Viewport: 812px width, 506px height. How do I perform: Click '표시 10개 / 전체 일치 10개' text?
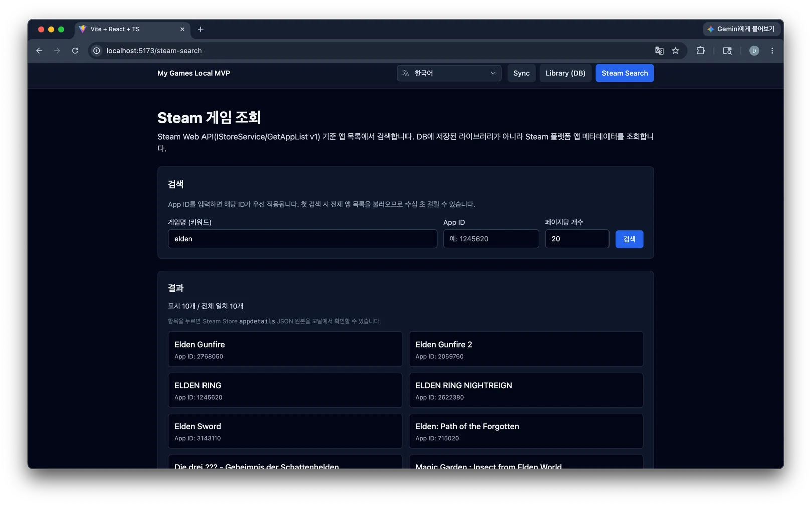click(206, 306)
